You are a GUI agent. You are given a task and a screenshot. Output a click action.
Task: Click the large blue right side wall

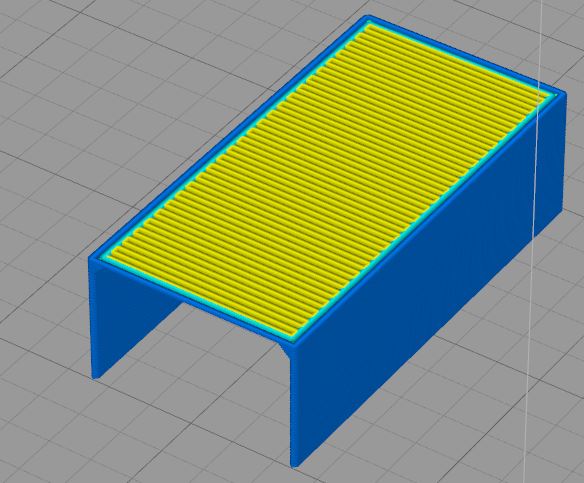coord(428,279)
